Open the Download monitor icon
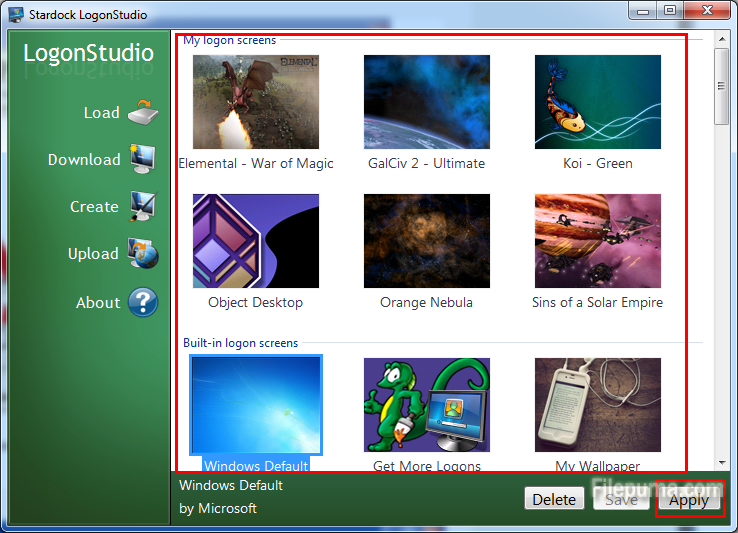This screenshot has height=533, width=738. click(x=143, y=159)
